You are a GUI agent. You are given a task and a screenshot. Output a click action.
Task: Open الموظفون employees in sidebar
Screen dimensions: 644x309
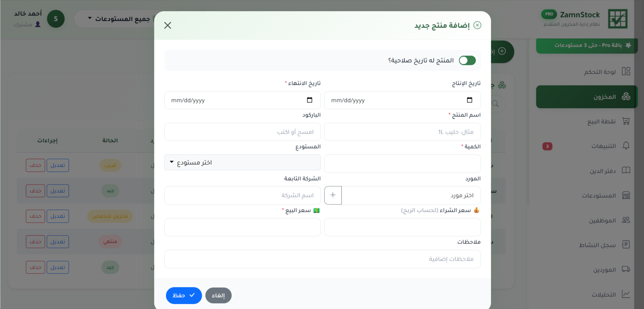tap(587, 220)
